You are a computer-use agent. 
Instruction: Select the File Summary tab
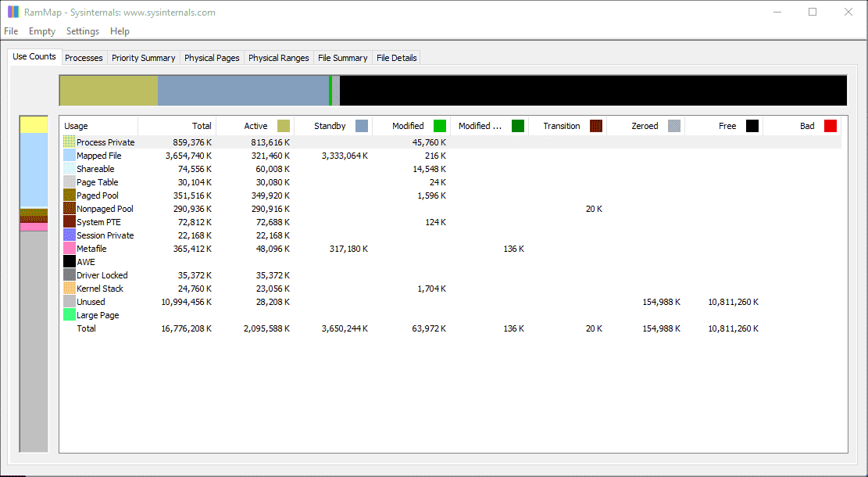[343, 57]
